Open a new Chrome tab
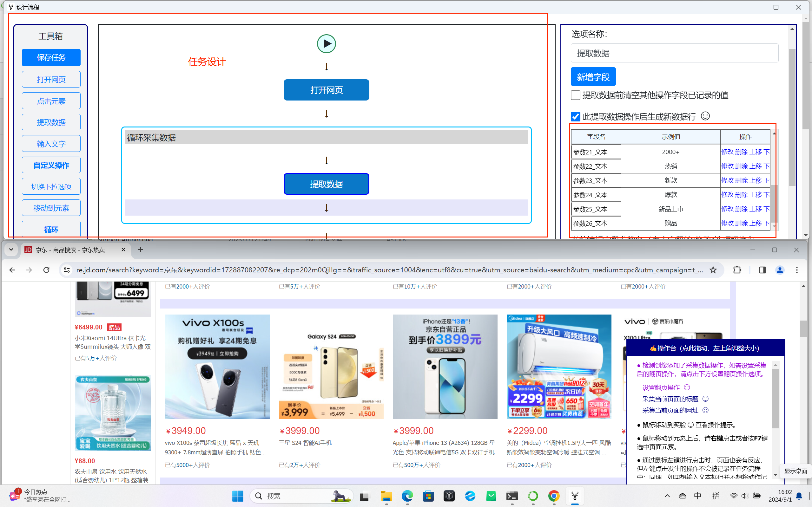 coord(141,250)
